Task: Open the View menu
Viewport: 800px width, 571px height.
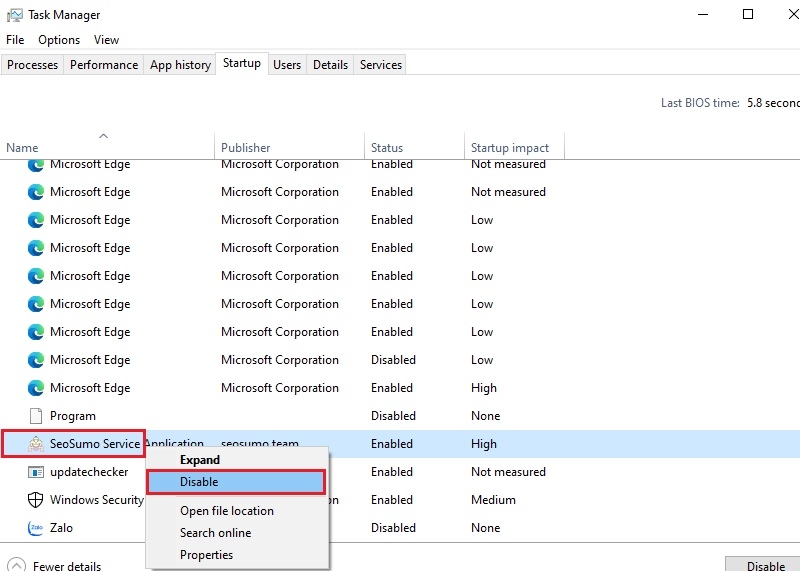Action: point(106,40)
